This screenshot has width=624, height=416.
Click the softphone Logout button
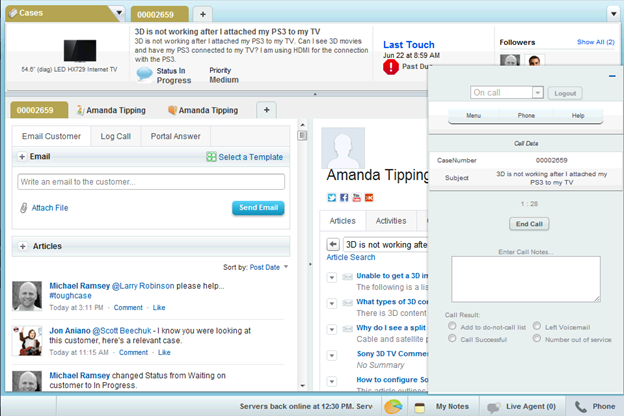pos(565,93)
